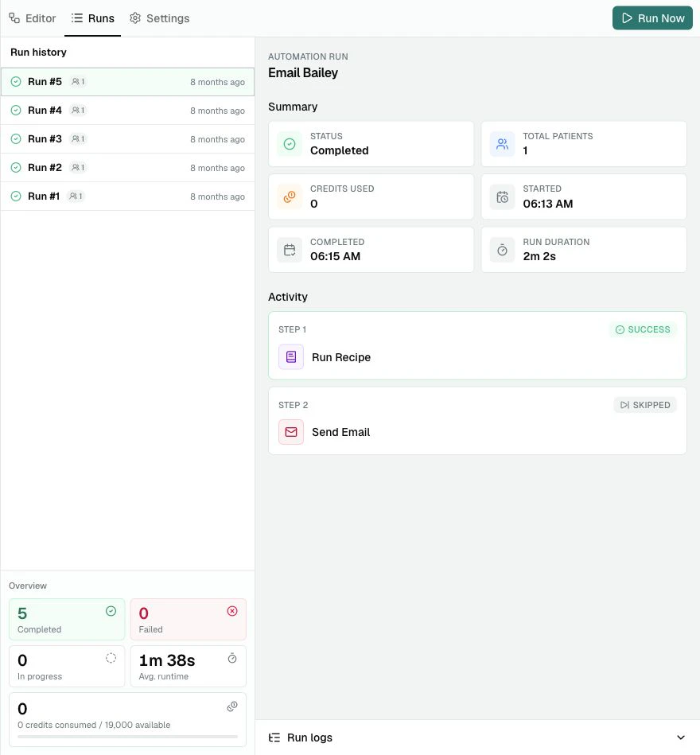Image resolution: width=700 pixels, height=755 pixels.
Task: Click the Settings gear icon
Action: coord(135,18)
